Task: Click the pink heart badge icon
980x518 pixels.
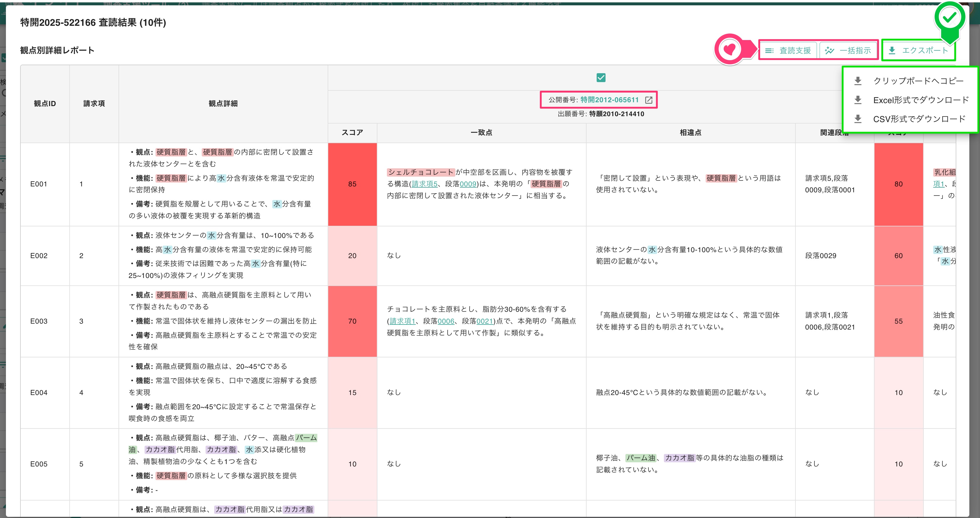Action: click(x=729, y=49)
